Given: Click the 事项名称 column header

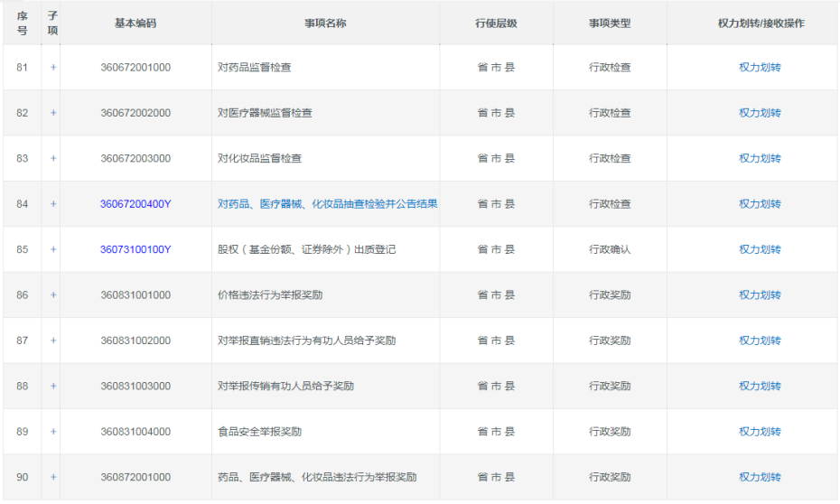Looking at the screenshot, I should pos(325,23).
